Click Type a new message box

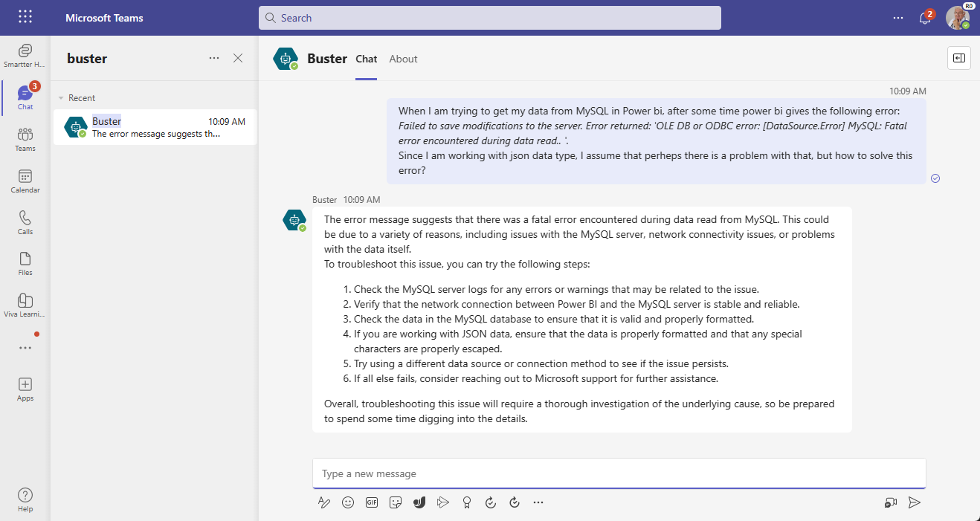tap(619, 473)
